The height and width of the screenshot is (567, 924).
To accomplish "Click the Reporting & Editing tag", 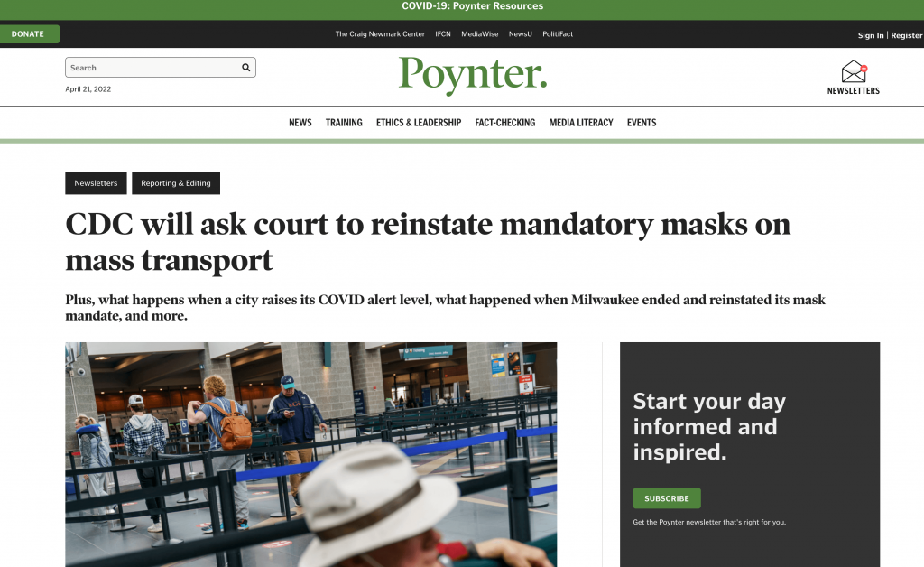I will tap(176, 183).
